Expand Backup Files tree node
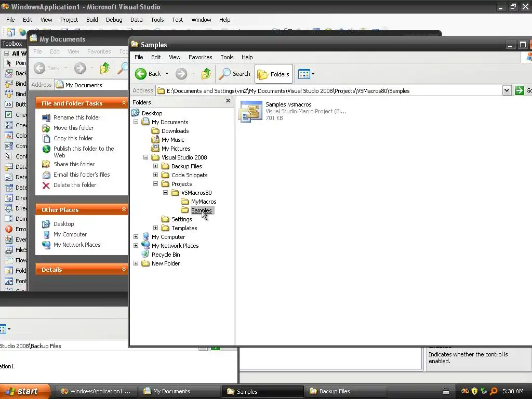 tap(155, 166)
